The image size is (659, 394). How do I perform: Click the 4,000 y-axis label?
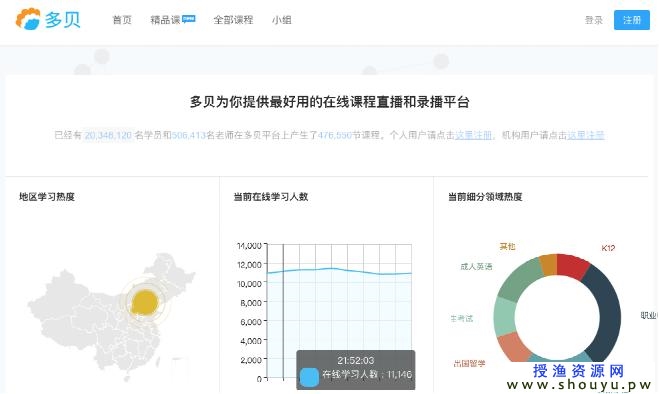pos(251,341)
